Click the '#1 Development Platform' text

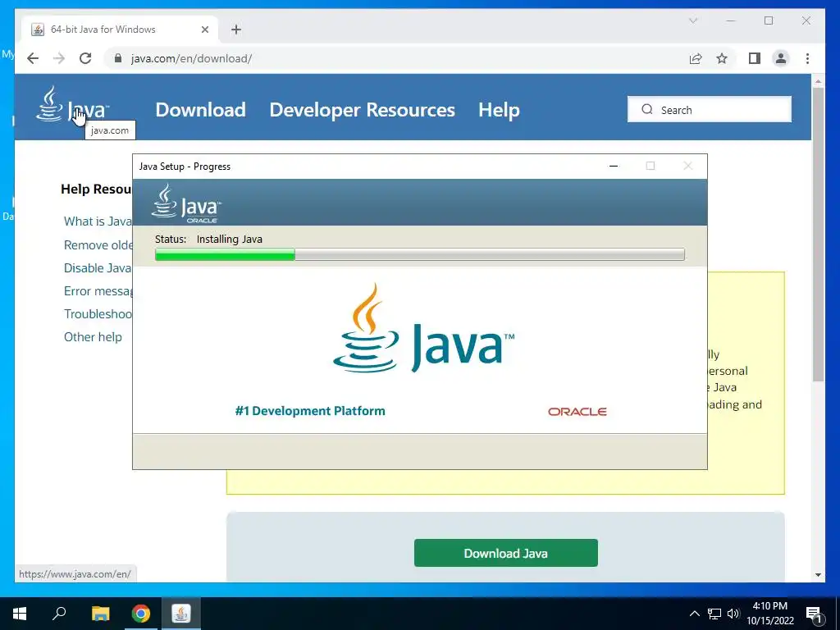coord(310,411)
